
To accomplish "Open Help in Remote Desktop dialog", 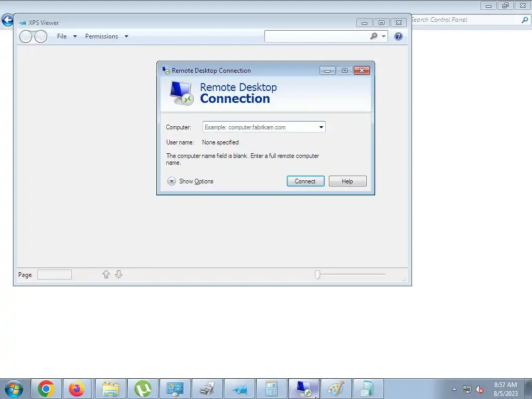I will point(348,181).
